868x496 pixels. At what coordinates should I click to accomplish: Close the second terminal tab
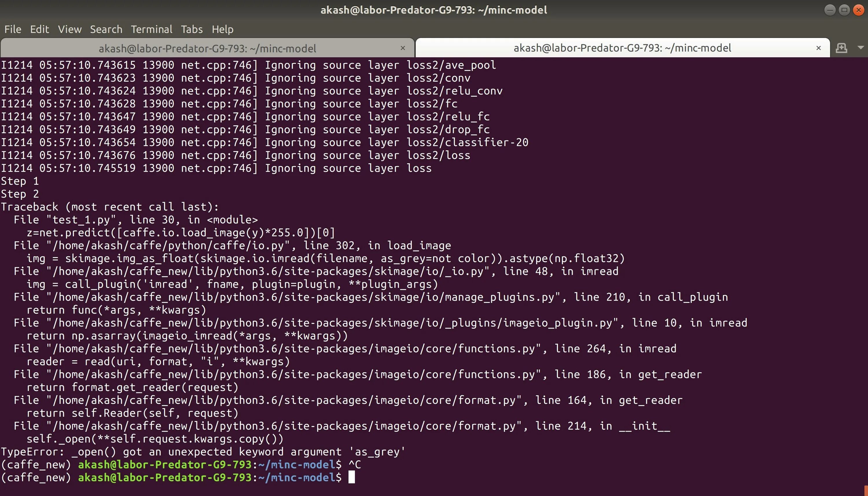[x=819, y=48]
